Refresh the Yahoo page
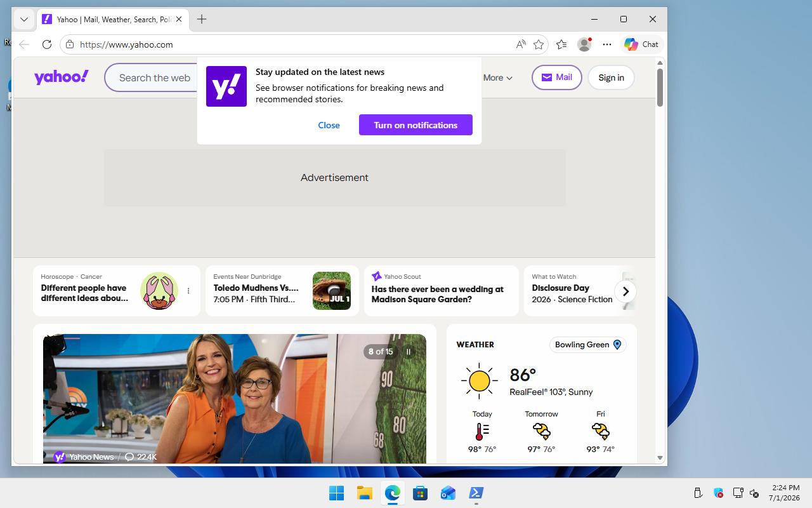The width and height of the screenshot is (812, 508). [47, 44]
